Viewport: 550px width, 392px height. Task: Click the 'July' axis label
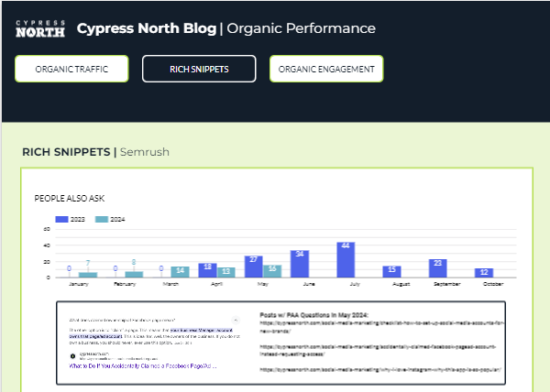355,284
